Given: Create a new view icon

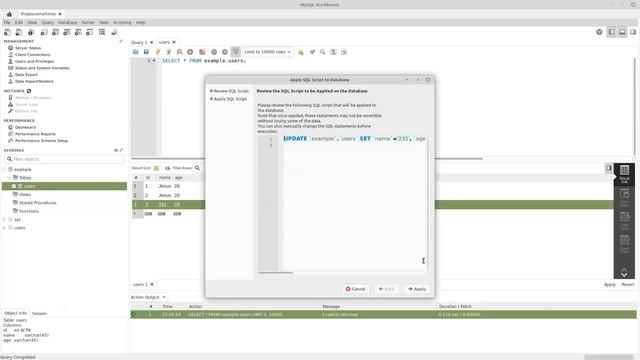Looking at the screenshot, I should coord(67,32).
